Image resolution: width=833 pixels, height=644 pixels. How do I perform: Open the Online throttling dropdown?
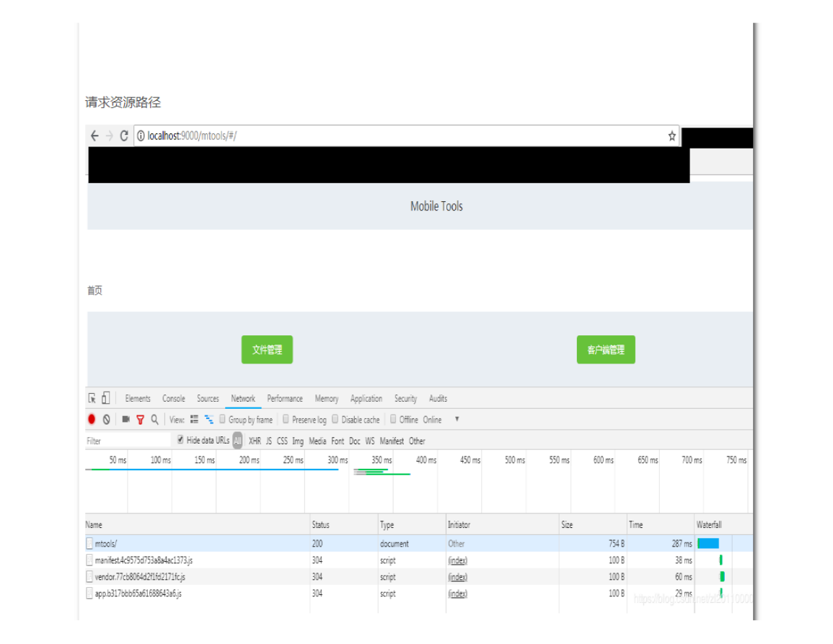pyautogui.click(x=441, y=420)
